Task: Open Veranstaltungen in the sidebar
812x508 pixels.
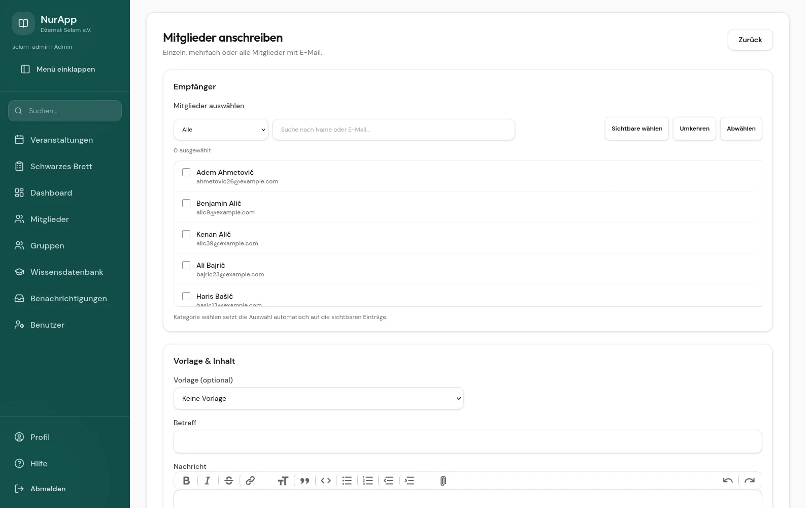Action: [65, 140]
